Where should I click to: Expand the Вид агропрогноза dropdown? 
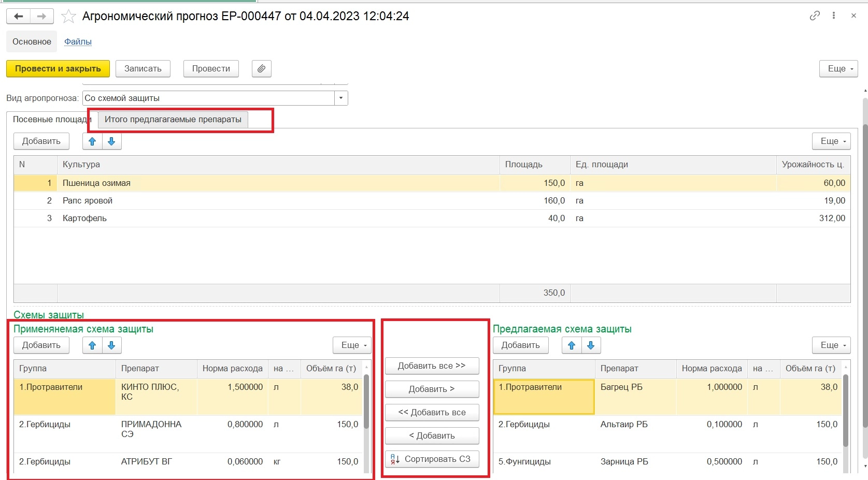pos(341,98)
